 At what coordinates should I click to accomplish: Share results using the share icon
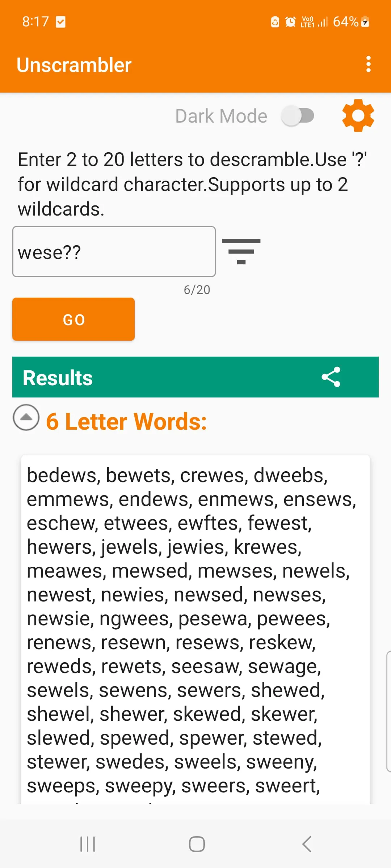(x=331, y=377)
